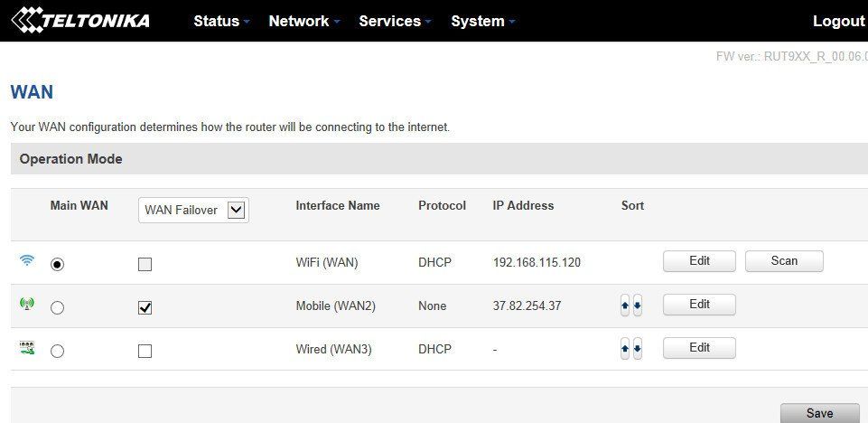Select Mobile (WAN2) as main WAN
868x423 pixels.
[x=58, y=307]
